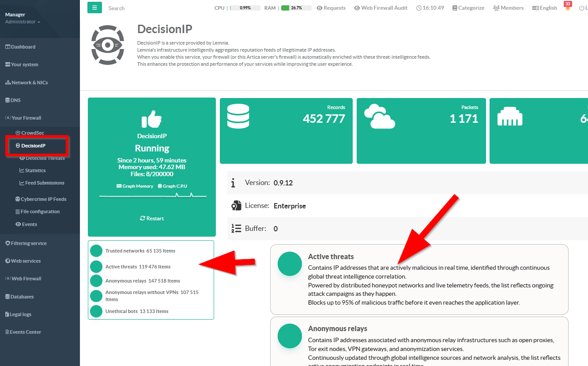Open Web Firewall Audit

click(381, 8)
